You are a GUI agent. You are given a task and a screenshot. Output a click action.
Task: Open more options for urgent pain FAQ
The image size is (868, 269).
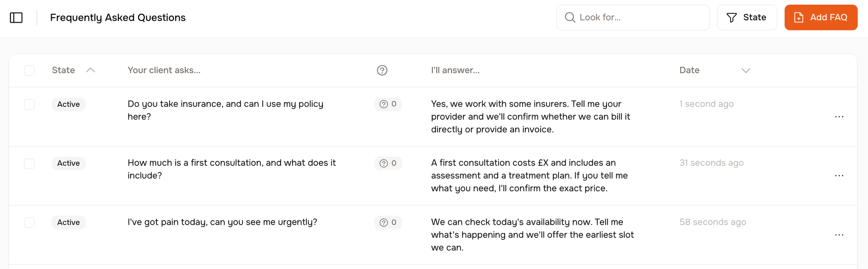[x=839, y=235]
